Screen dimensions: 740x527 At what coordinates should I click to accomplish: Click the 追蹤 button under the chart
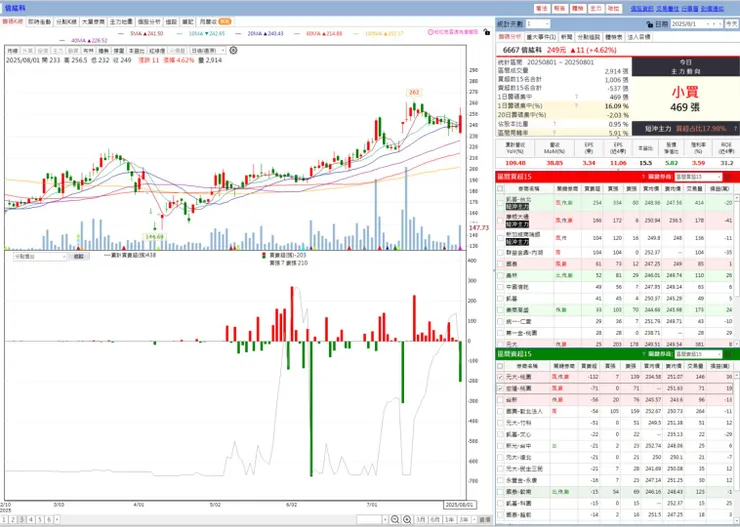point(78,257)
